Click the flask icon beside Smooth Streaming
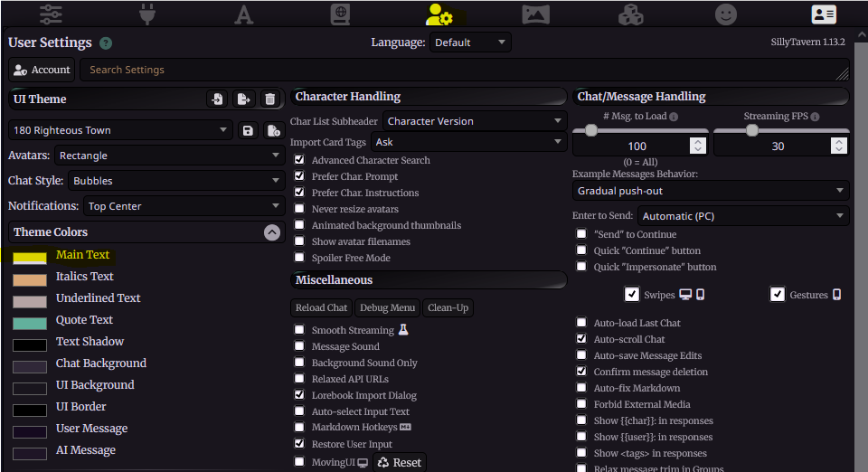Viewport: 868px width, 472px height. click(403, 330)
